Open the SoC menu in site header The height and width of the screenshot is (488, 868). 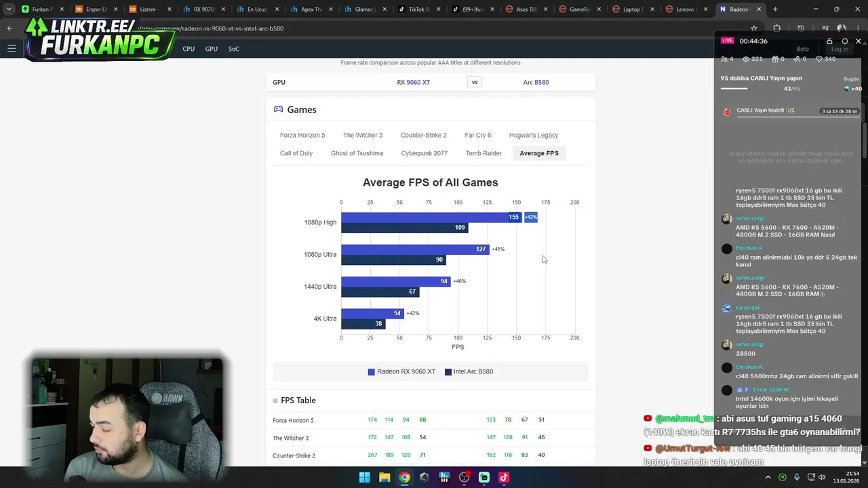click(234, 49)
